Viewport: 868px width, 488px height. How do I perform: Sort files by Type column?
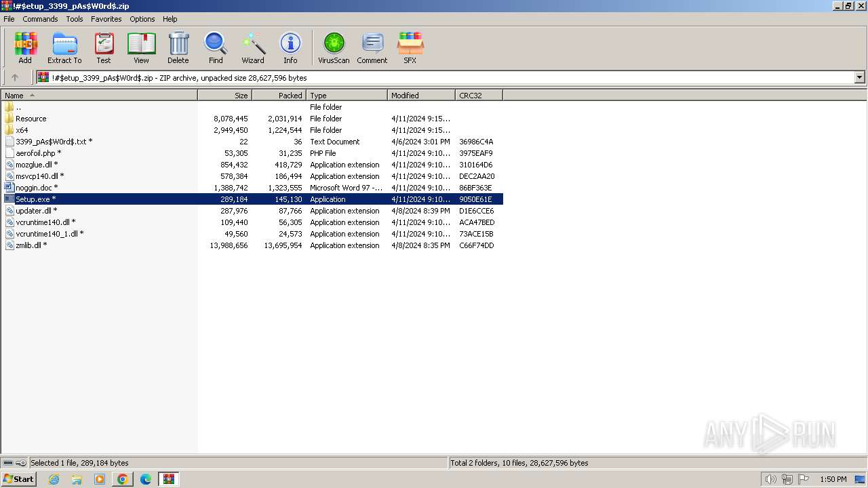tap(347, 96)
